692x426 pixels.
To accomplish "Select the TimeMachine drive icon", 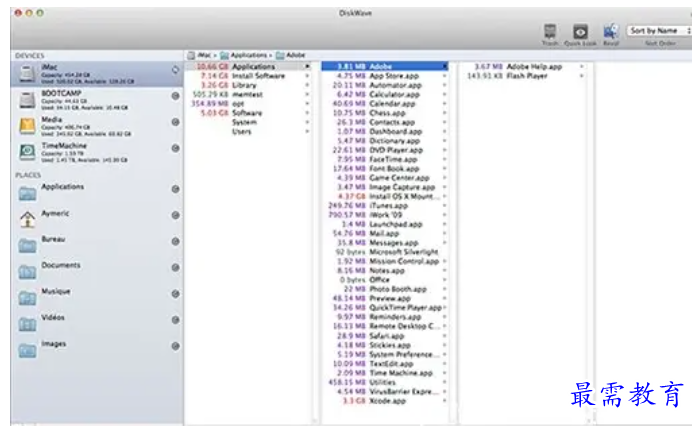I will tap(27, 152).
